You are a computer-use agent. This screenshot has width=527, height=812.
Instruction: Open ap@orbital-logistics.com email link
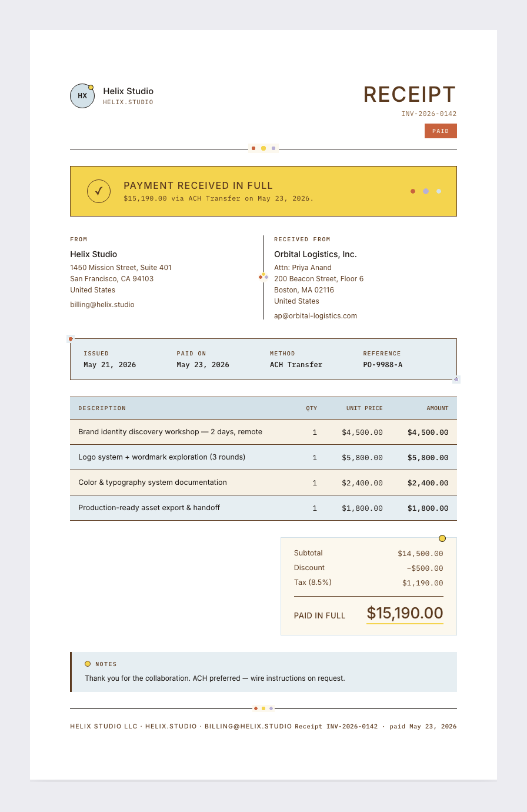click(315, 316)
